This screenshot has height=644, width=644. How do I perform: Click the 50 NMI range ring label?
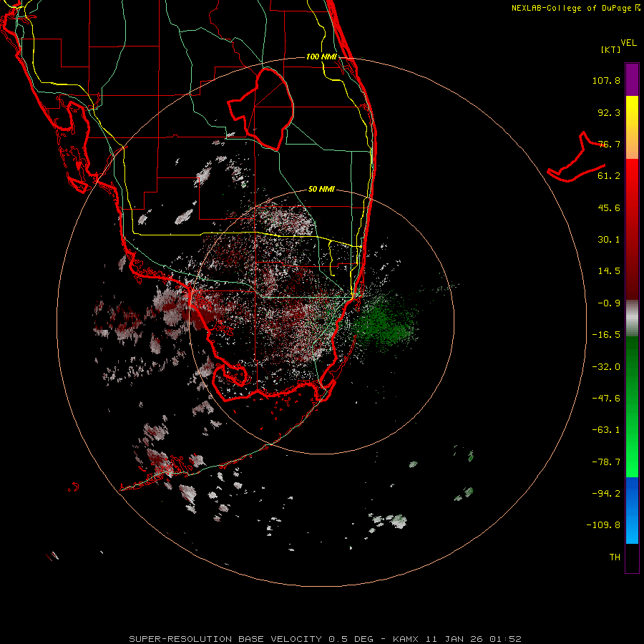(321, 190)
